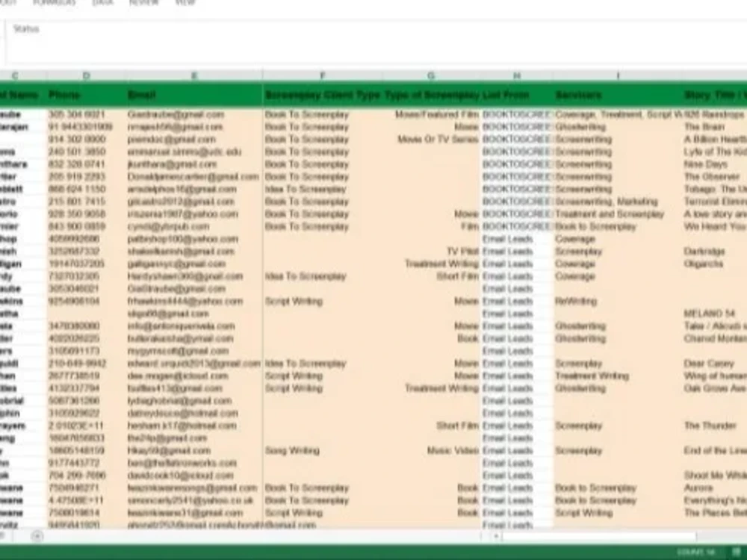
Task: Select the 'Services' header cell
Action: pyautogui.click(x=618, y=95)
